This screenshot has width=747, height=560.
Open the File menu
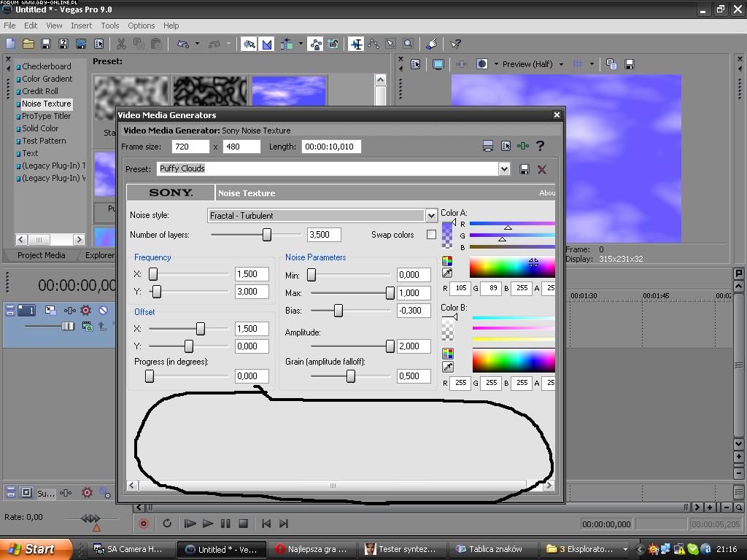[x=9, y=26]
